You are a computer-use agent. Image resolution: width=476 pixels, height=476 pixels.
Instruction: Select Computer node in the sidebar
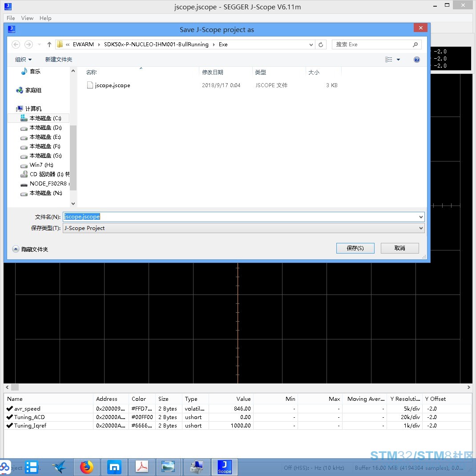[x=29, y=109]
